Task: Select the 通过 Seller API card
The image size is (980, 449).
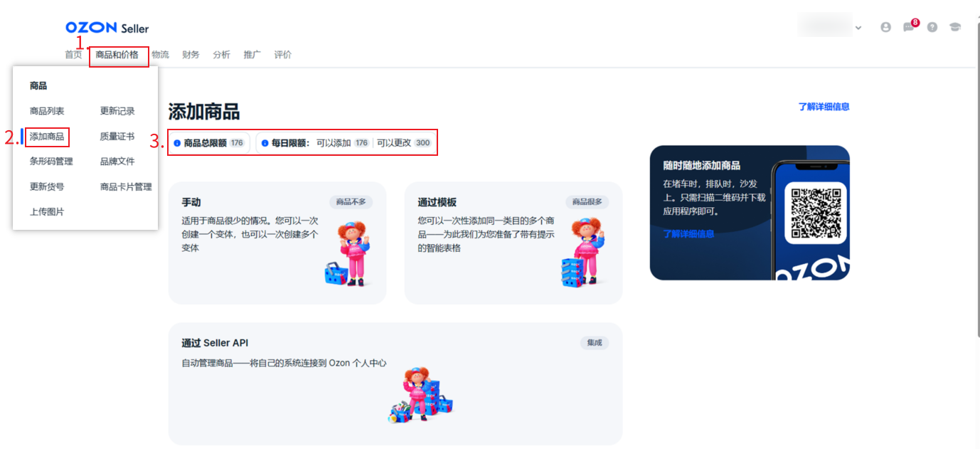Action: tap(395, 384)
